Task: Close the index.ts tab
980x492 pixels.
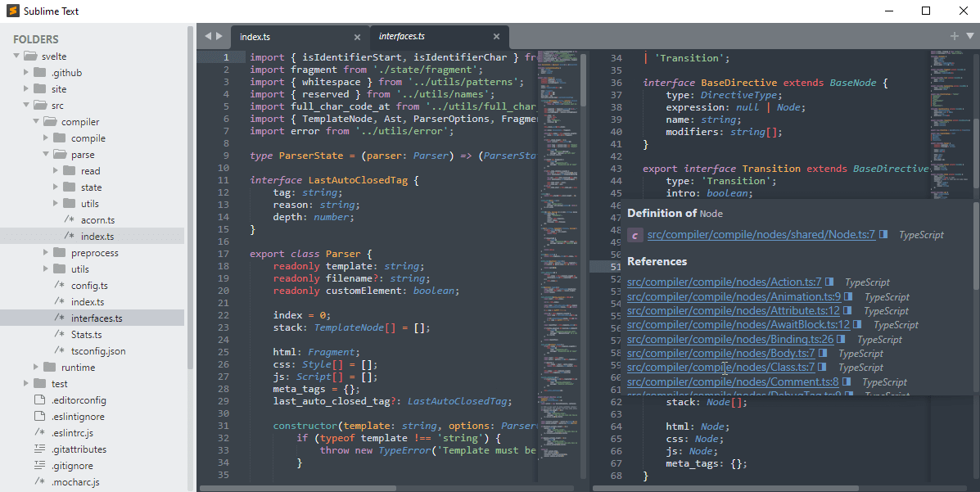Action: 358,37
